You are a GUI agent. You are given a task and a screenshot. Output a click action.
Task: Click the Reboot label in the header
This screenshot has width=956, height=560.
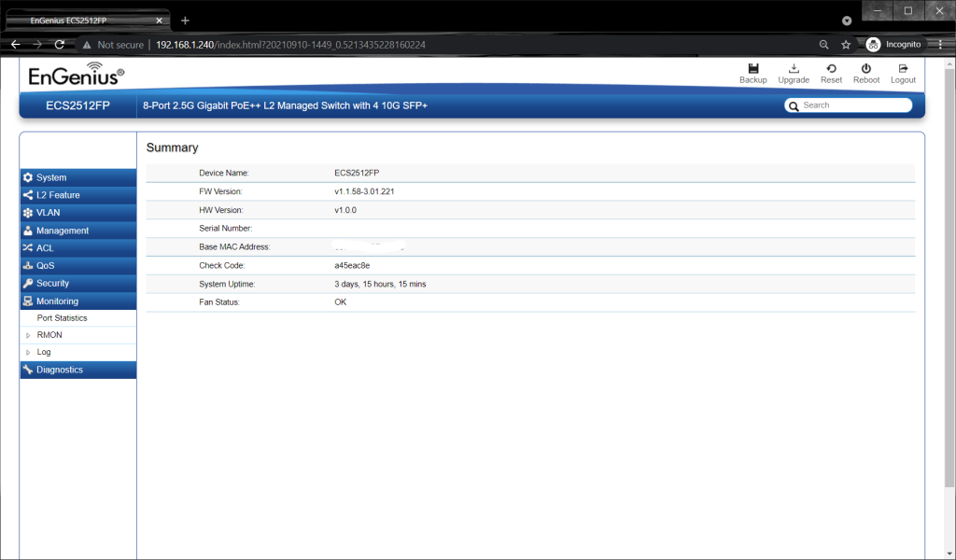[x=865, y=80]
